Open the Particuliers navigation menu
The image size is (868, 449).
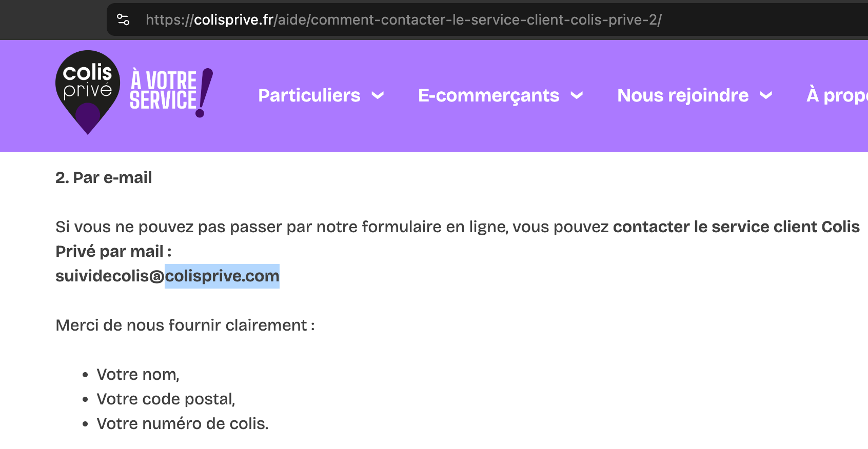(x=309, y=95)
